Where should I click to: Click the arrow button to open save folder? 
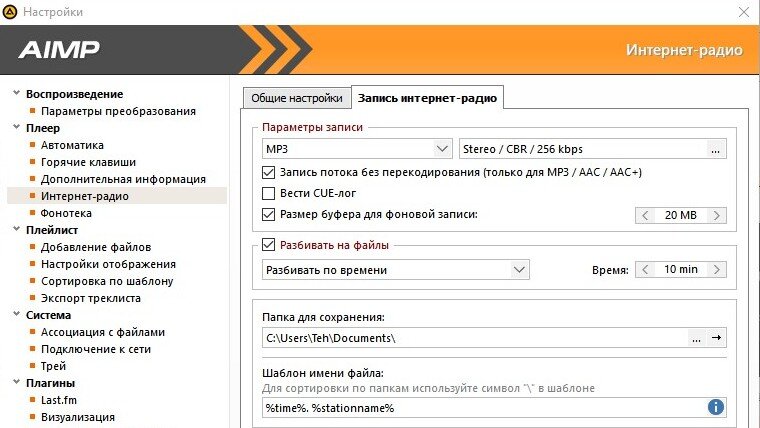tap(716, 338)
